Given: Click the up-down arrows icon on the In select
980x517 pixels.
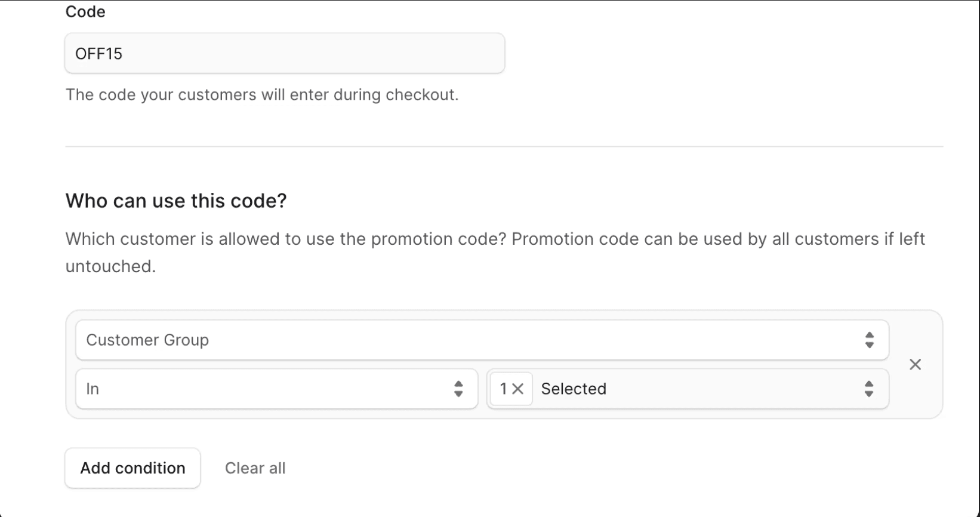Looking at the screenshot, I should [x=458, y=389].
